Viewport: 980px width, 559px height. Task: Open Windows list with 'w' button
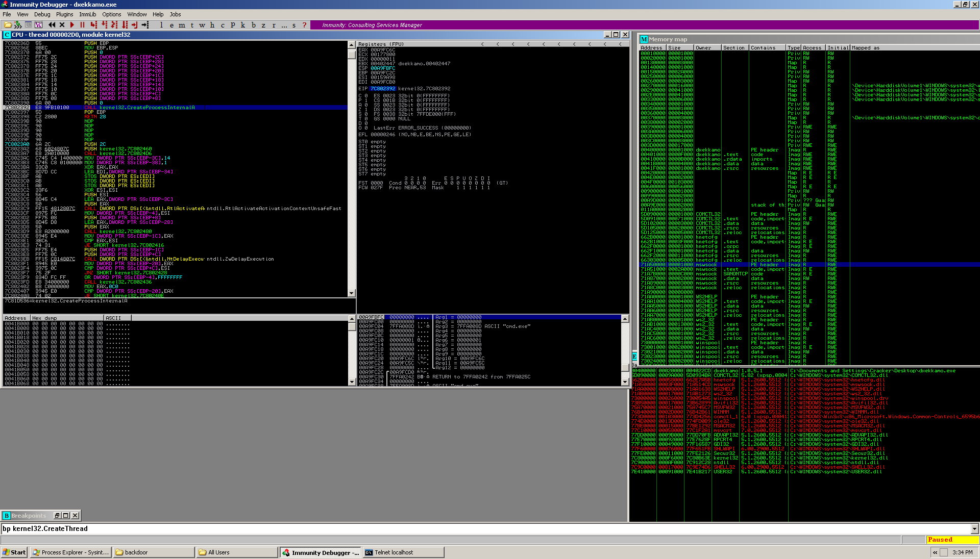(x=202, y=25)
